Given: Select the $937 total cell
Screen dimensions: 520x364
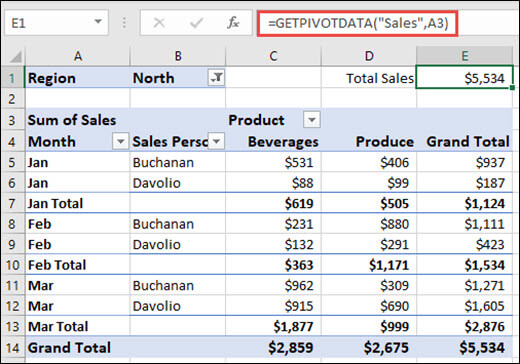Looking at the screenshot, I should [x=464, y=162].
